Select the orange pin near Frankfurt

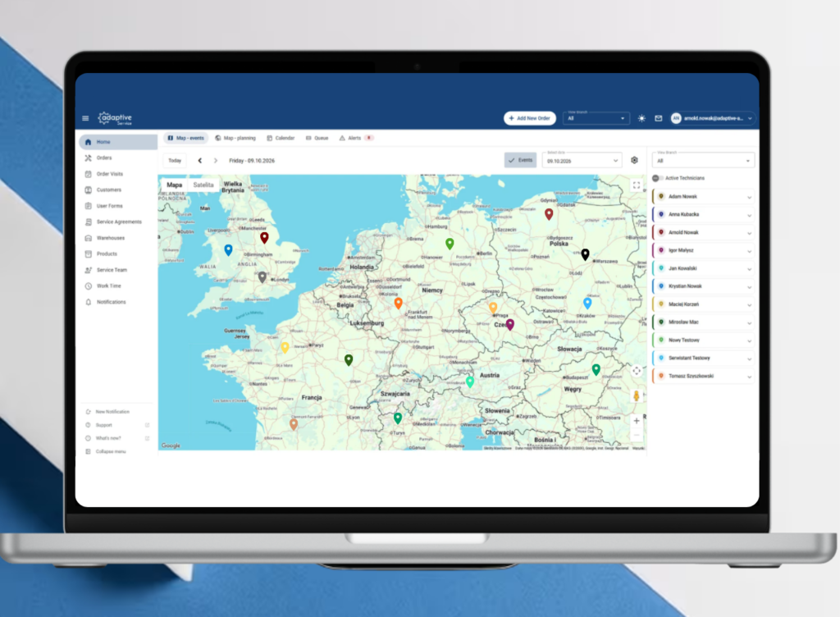[398, 304]
